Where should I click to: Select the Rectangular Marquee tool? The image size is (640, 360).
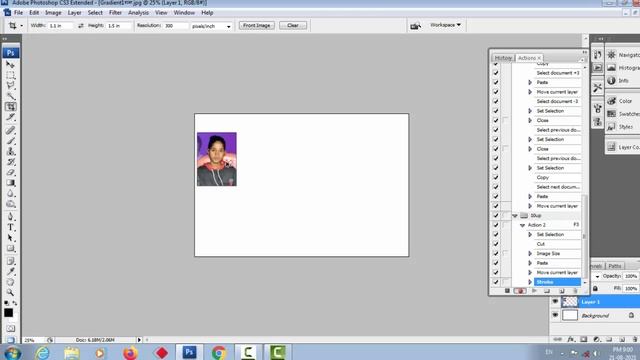[x=10, y=76]
